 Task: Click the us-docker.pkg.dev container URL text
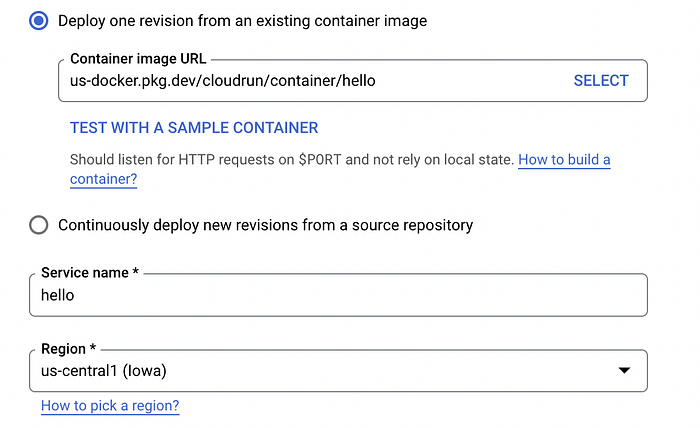coord(223,81)
